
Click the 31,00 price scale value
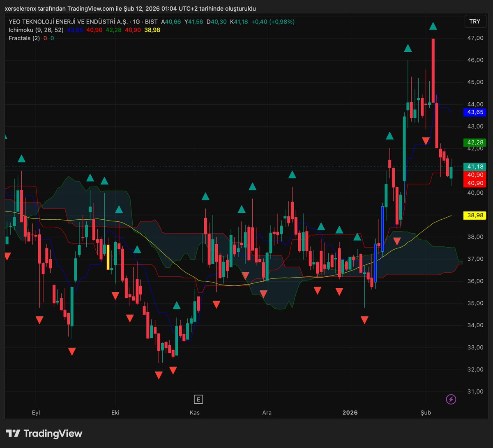tap(476, 392)
